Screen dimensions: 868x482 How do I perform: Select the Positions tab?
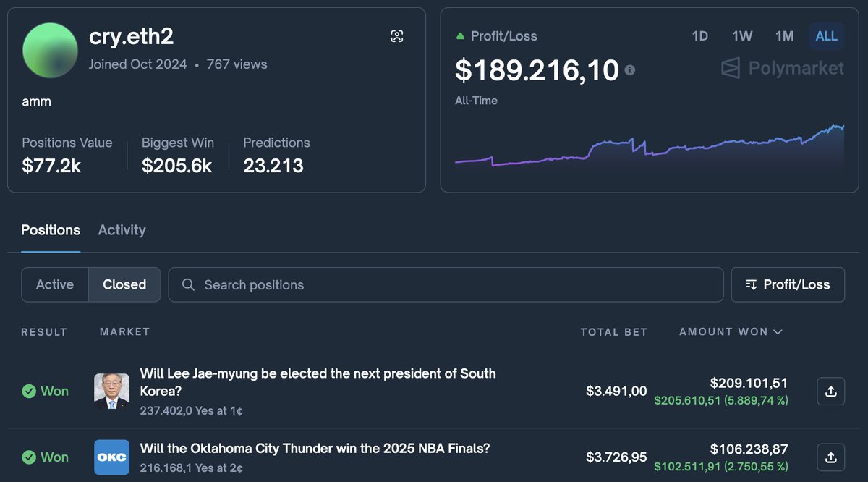coord(50,229)
